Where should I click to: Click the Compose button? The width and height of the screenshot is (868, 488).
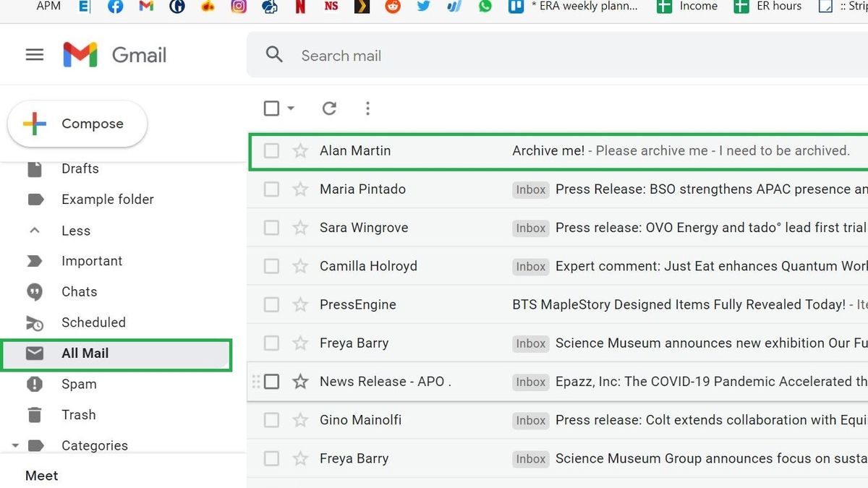pyautogui.click(x=77, y=124)
